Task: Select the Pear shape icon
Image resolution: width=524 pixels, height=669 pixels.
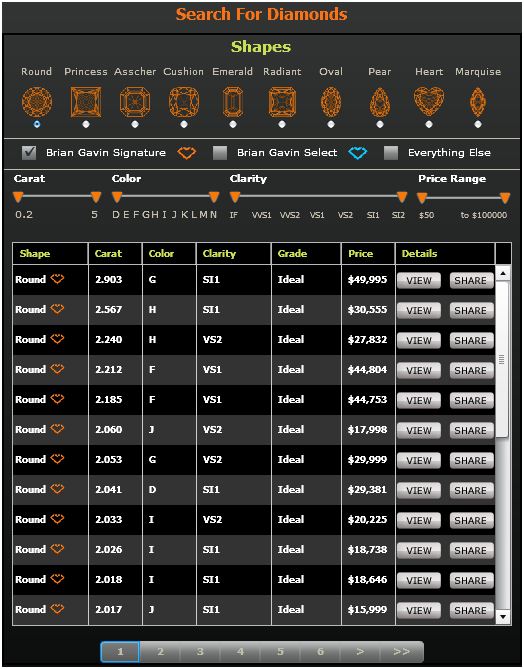Action: (380, 102)
